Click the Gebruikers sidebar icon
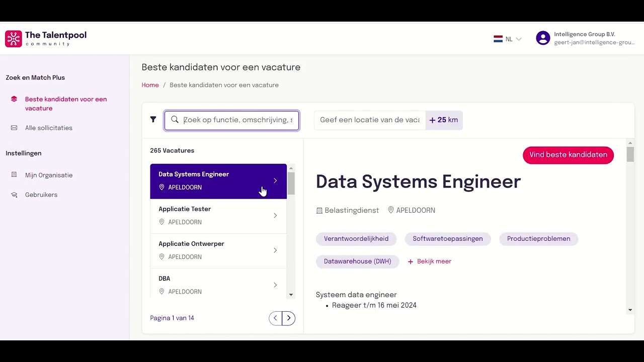The image size is (644, 362). [x=14, y=195]
